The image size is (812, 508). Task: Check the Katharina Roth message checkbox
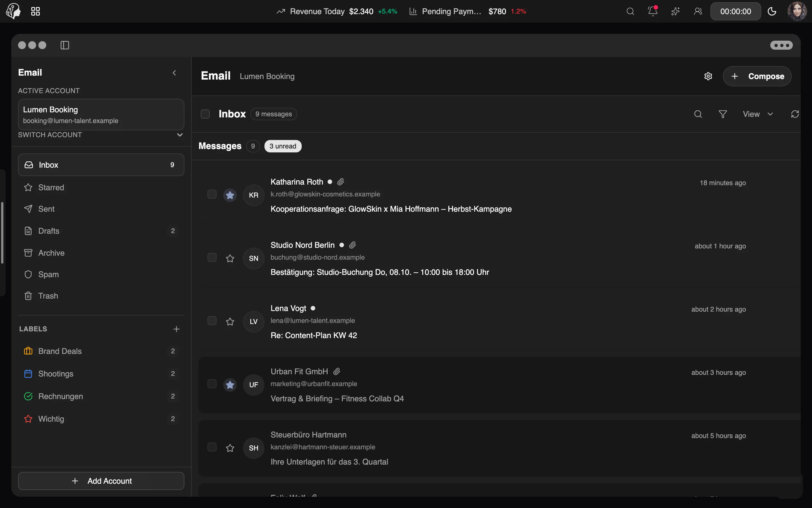click(x=212, y=194)
